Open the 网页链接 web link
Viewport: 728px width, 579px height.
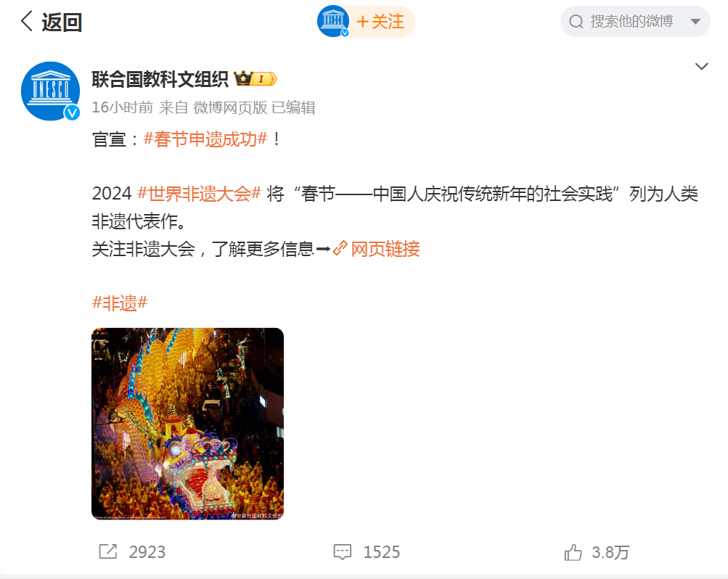(x=385, y=249)
